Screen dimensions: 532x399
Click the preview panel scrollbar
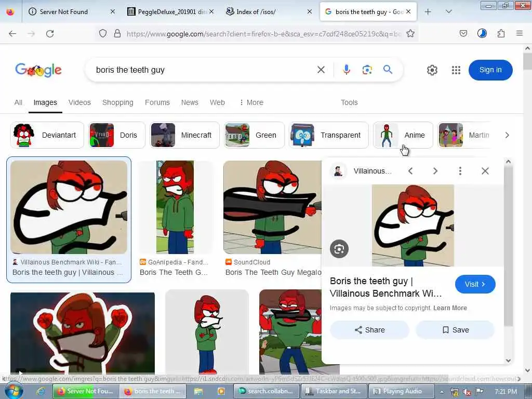pyautogui.click(x=508, y=246)
